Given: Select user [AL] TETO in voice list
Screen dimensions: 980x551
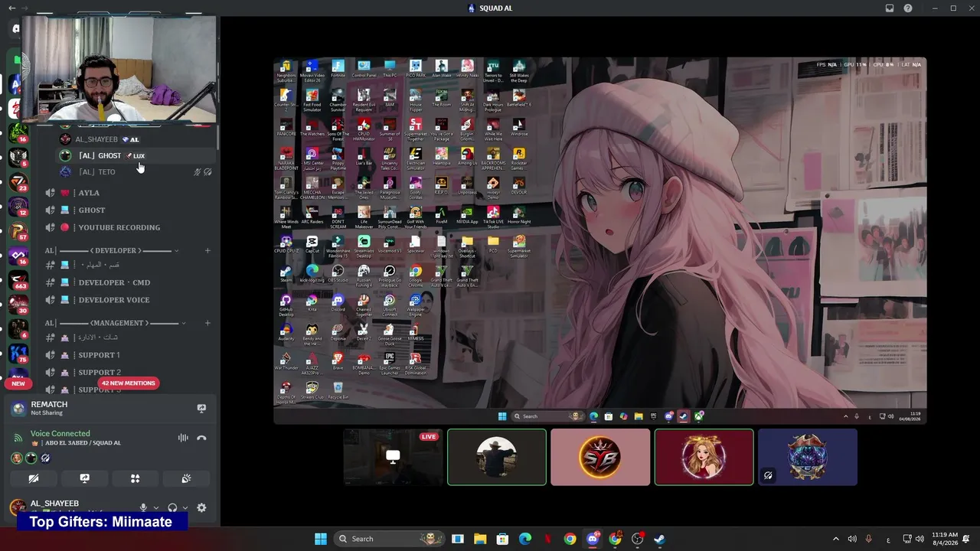Looking at the screenshot, I should 135,171.
